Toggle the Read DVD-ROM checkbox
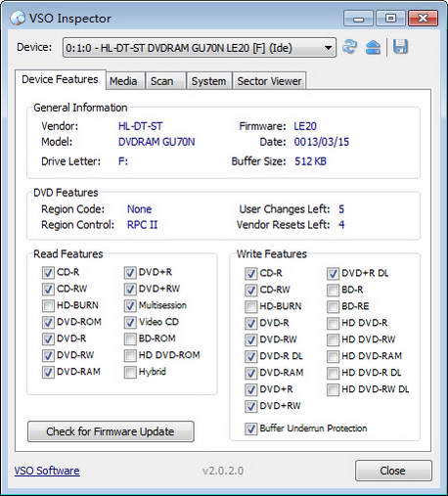448x496 pixels. pyautogui.click(x=48, y=322)
